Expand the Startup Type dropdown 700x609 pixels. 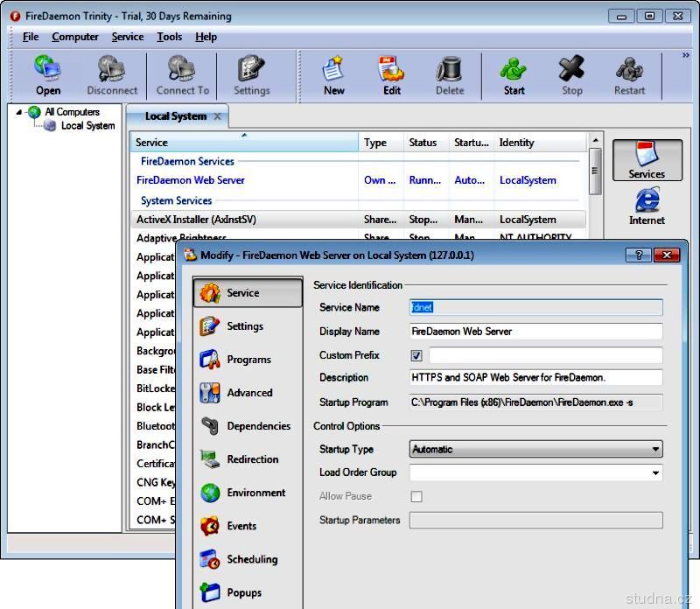coord(655,450)
